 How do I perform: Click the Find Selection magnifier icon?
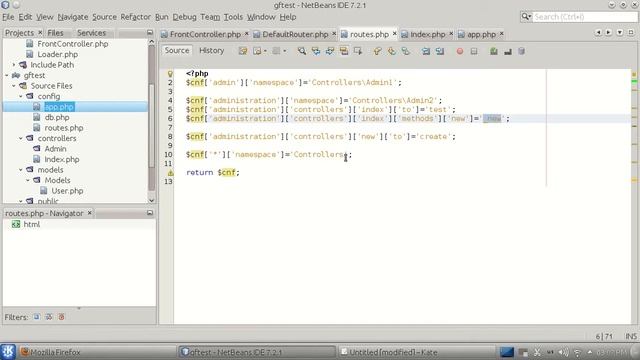[302, 51]
